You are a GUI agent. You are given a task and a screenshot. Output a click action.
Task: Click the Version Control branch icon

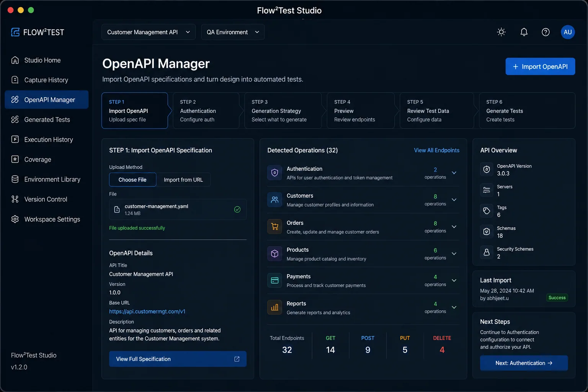click(15, 199)
